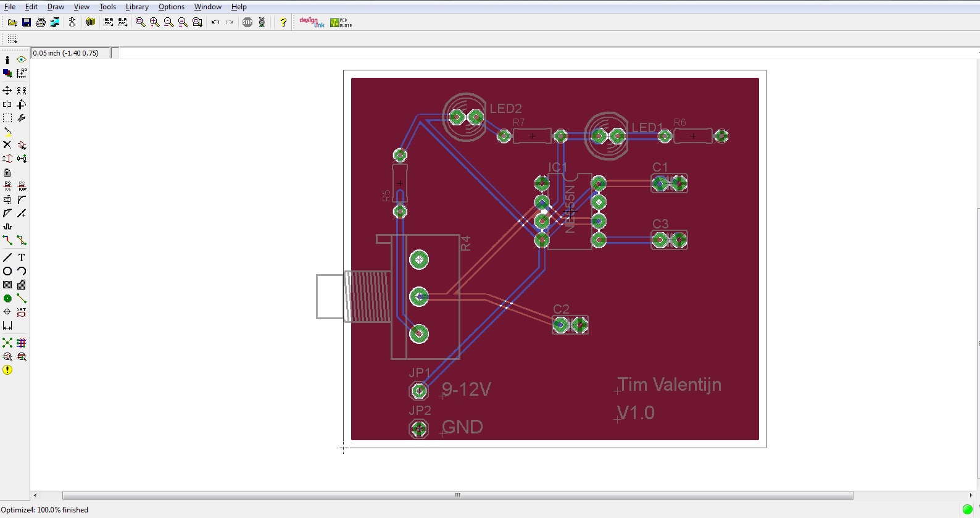The width and height of the screenshot is (980, 518).
Task: Select the Move tool in the sidebar
Action: (7, 90)
